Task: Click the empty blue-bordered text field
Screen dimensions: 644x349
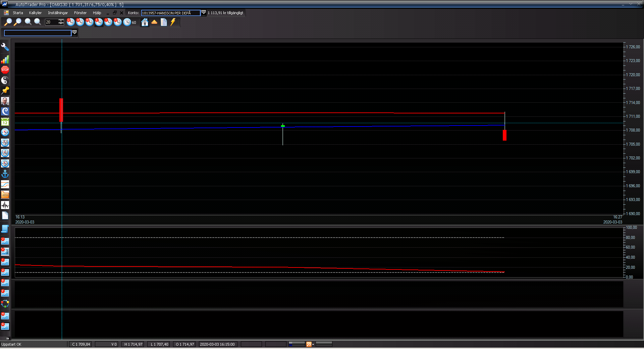Action: pyautogui.click(x=38, y=33)
